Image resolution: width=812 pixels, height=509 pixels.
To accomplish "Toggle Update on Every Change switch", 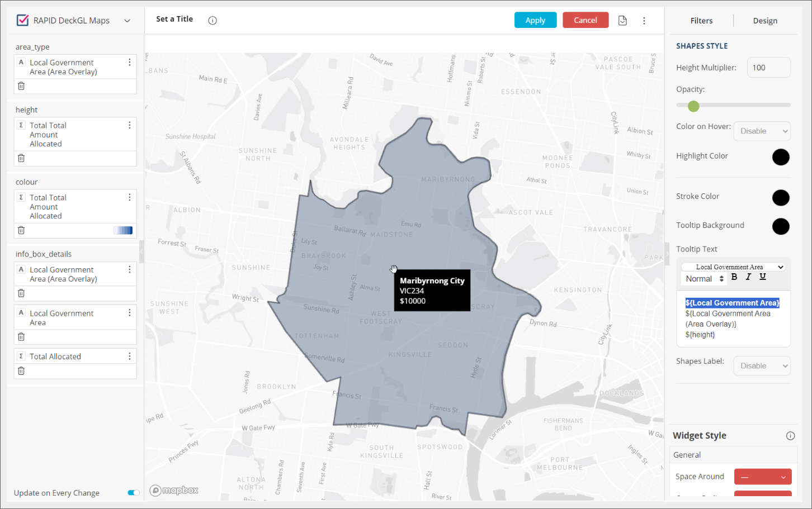I will 133,493.
